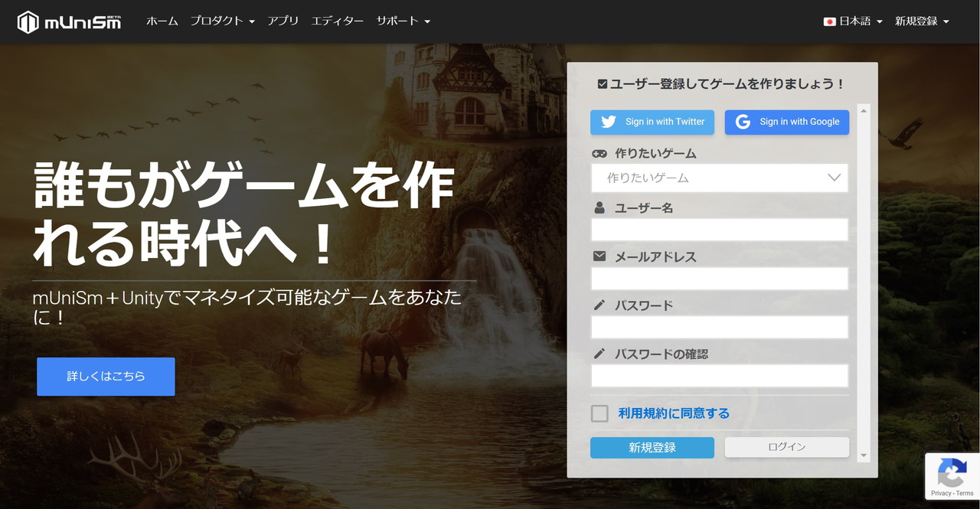Expand the 新規登録 menu in navbar
The image size is (980, 509).
tap(922, 21)
